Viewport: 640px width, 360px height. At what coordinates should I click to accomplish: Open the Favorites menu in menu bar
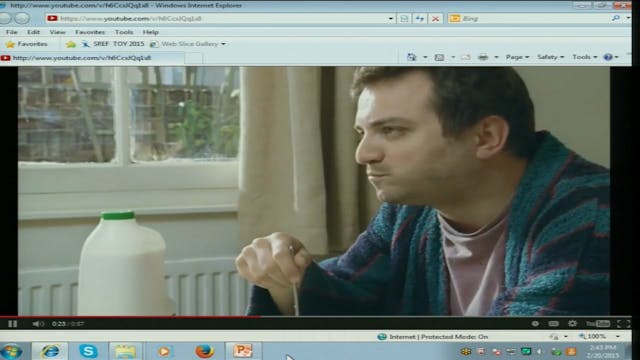[x=90, y=32]
